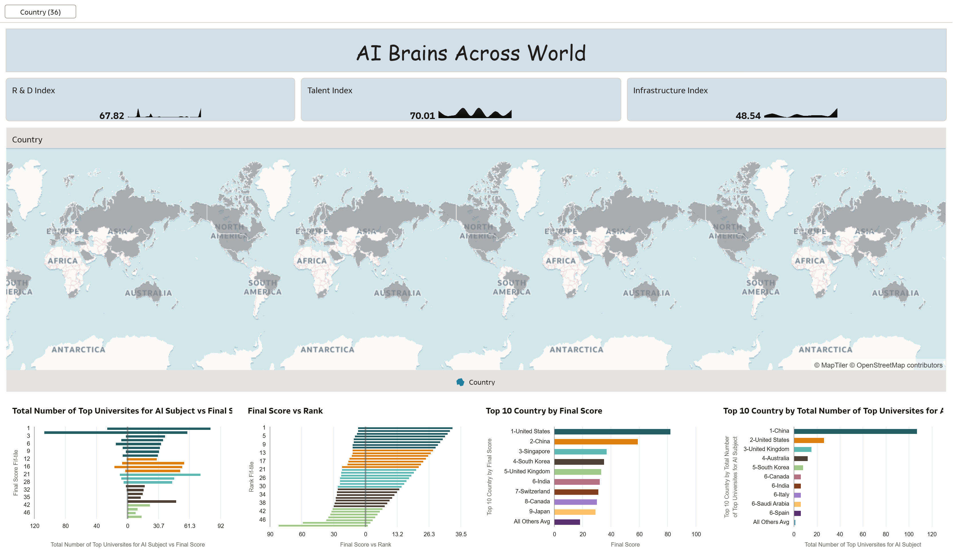This screenshot has height=560, width=953.
Task: Click the Country map panel header
Action: 27,140
